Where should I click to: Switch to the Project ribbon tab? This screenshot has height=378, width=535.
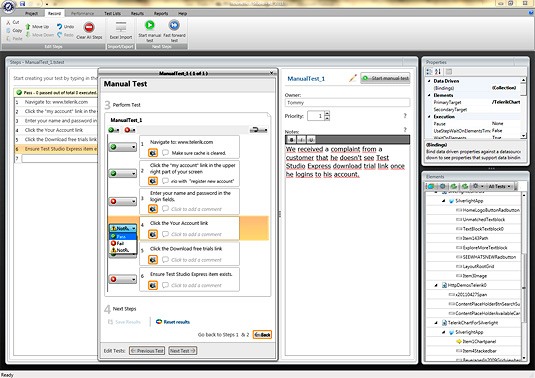tap(31, 14)
